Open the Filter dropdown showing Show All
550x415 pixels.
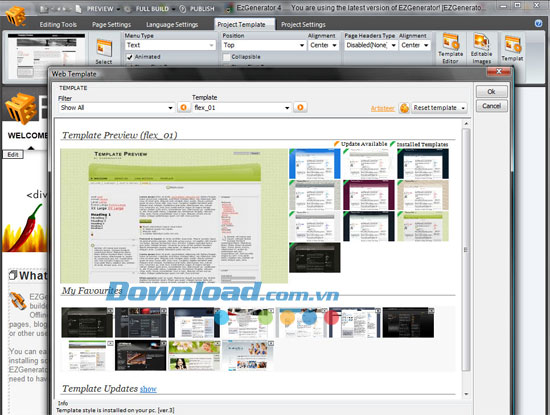[116, 108]
